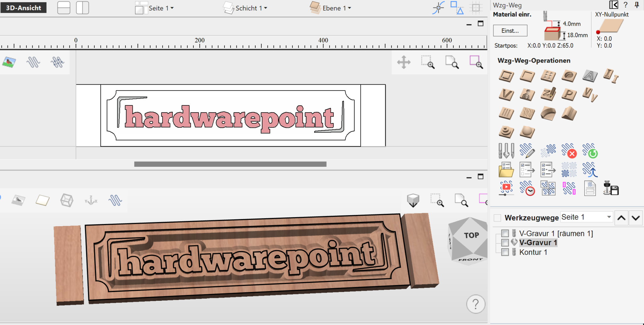Toggle the Werkzeugwege master checkbox

click(498, 217)
